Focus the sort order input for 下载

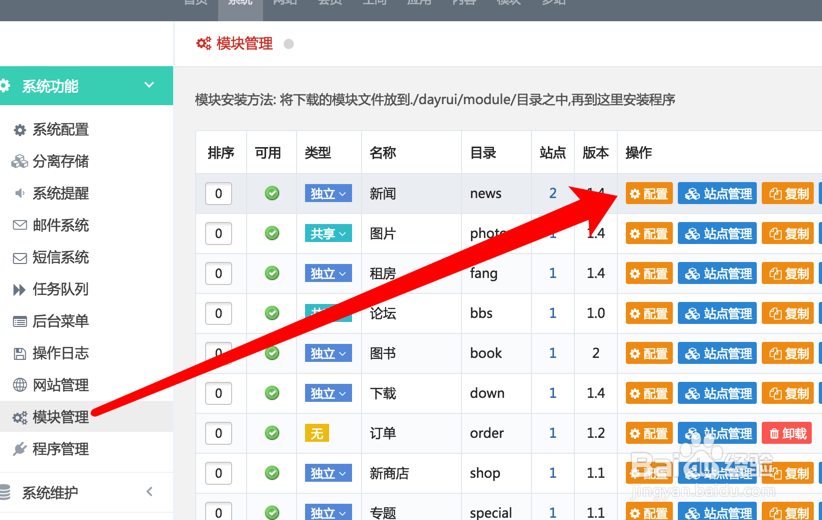click(219, 393)
